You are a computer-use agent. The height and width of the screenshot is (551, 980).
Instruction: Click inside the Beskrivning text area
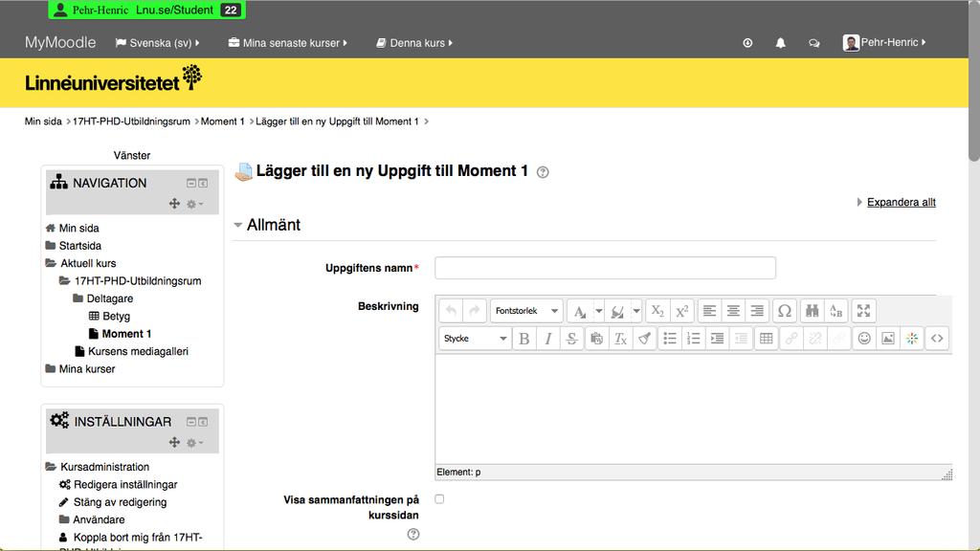694,409
